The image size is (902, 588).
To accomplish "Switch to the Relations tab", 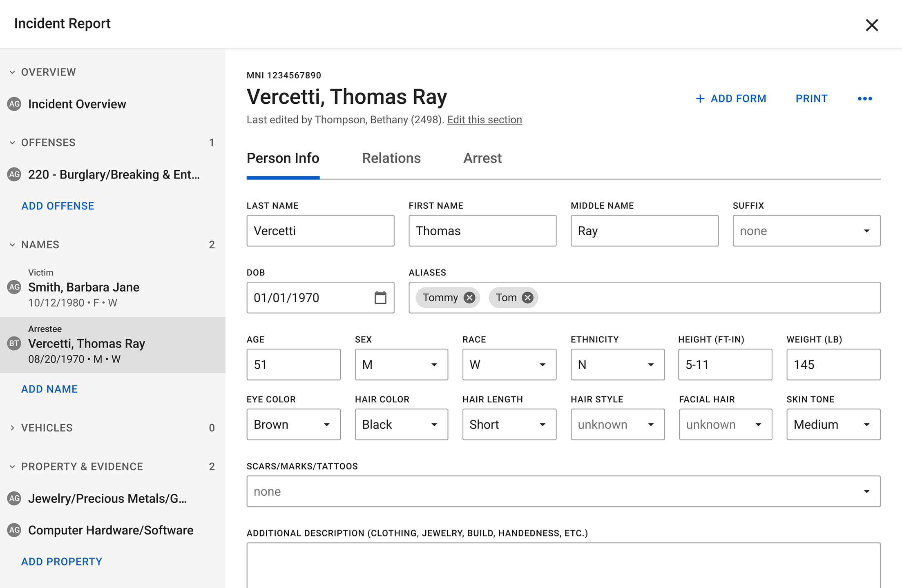I will click(391, 158).
